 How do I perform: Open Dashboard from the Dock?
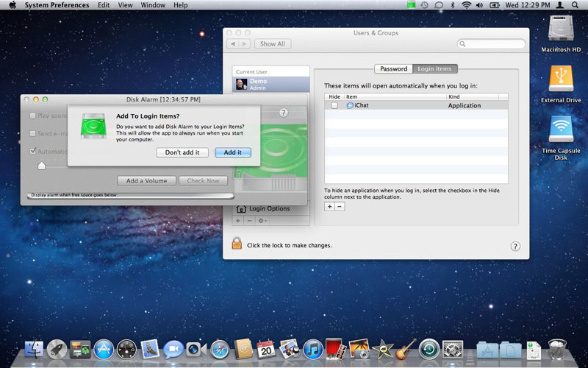126,349
